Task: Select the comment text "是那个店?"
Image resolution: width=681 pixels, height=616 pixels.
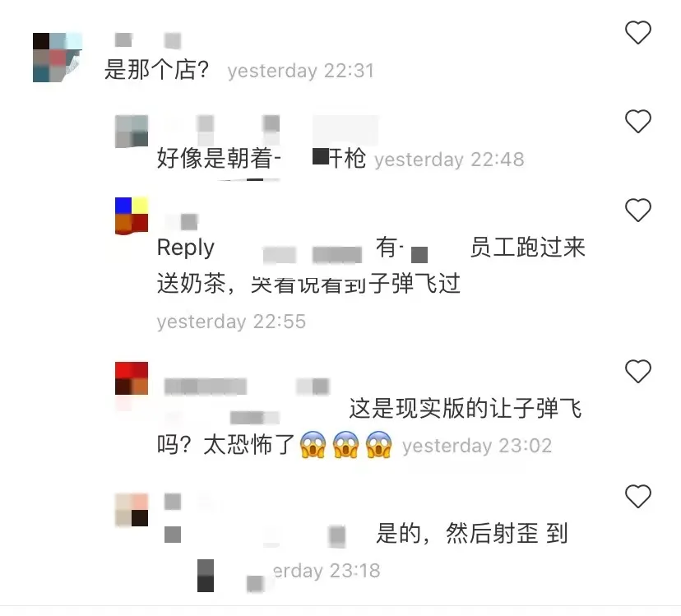Action: 157,70
